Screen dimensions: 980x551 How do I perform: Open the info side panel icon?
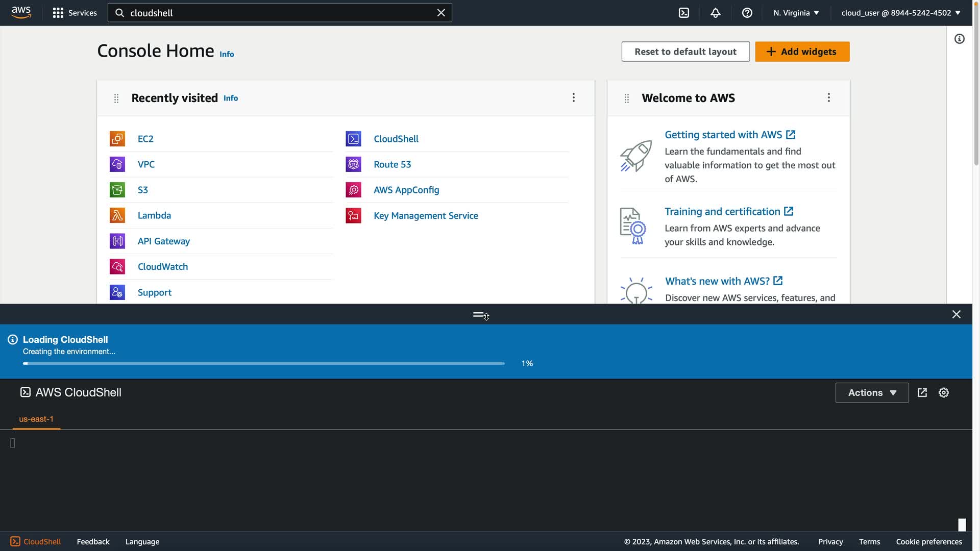point(959,39)
